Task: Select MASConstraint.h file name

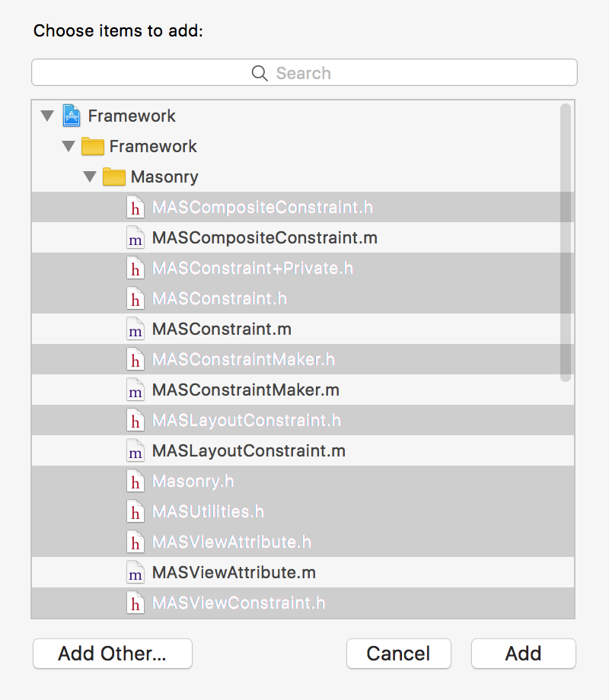Action: [x=219, y=298]
